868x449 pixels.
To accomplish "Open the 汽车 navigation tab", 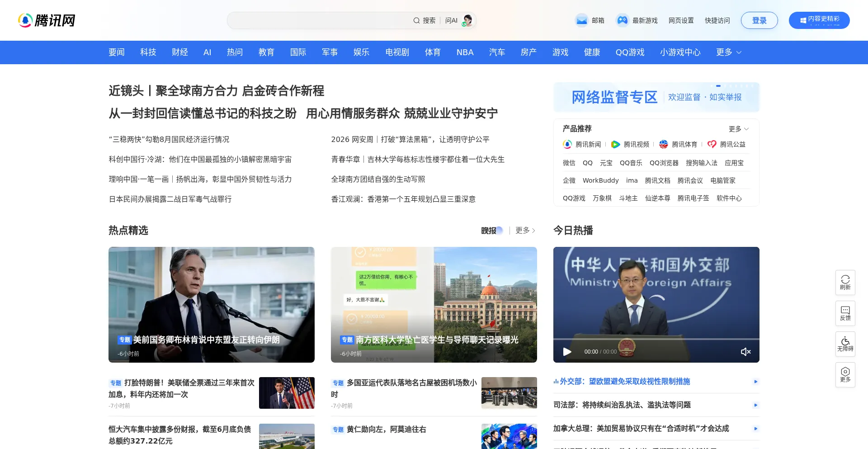I will pyautogui.click(x=497, y=52).
